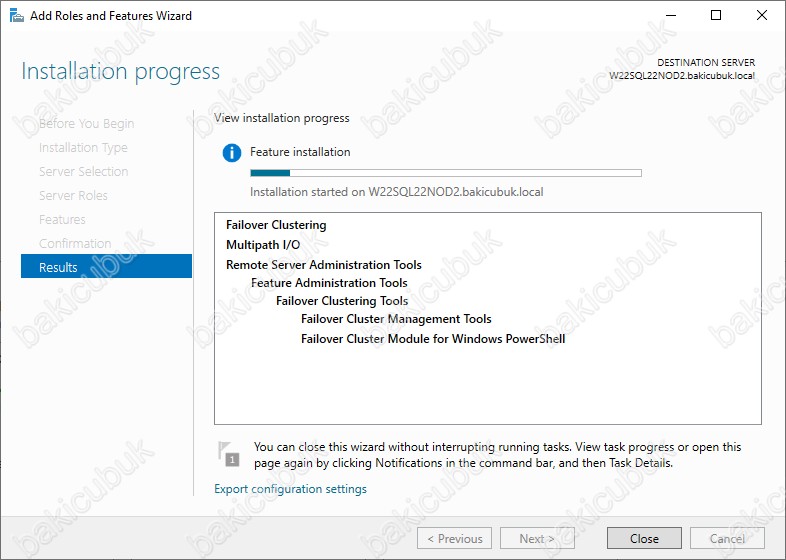Click the Previous button
This screenshot has width=786, height=560.
(454, 538)
